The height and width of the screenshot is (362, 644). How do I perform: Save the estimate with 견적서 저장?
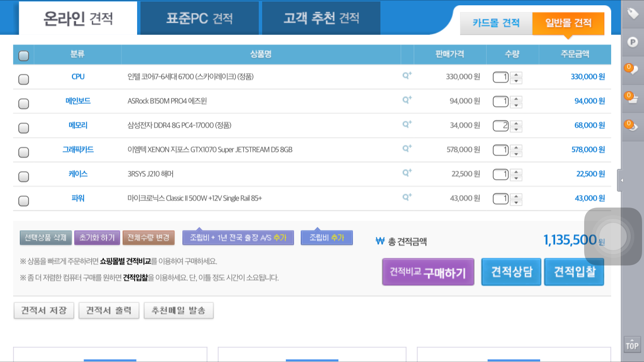pos(43,310)
